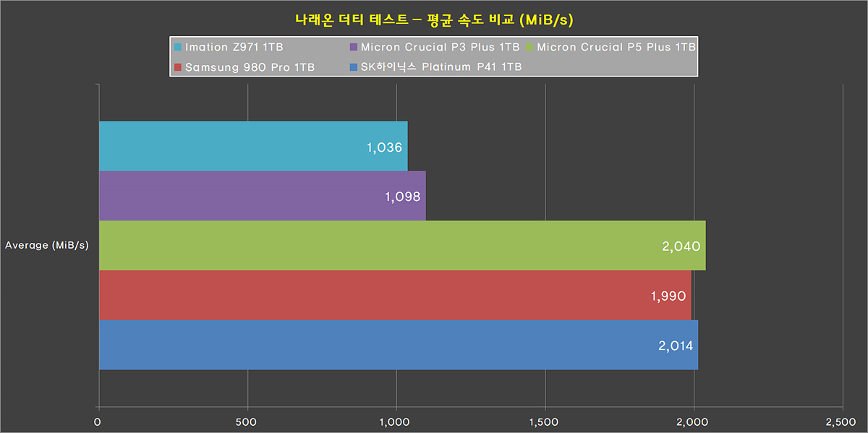The image size is (868, 433).
Task: Click the Micron Crucial P3 Plus legend swatch
Action: [353, 48]
